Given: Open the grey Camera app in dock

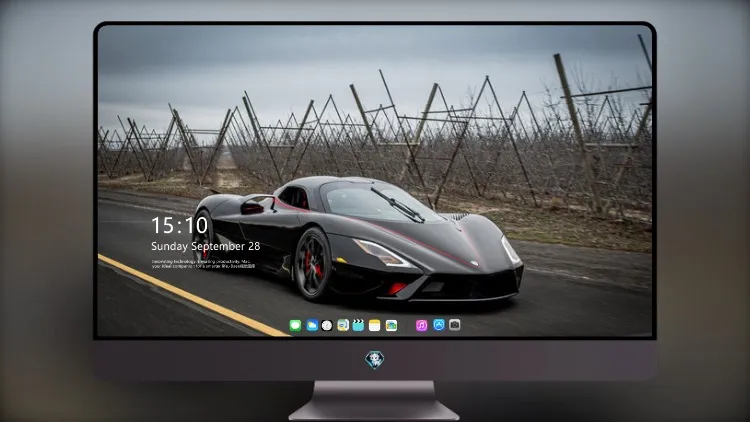Looking at the screenshot, I should [x=454, y=325].
